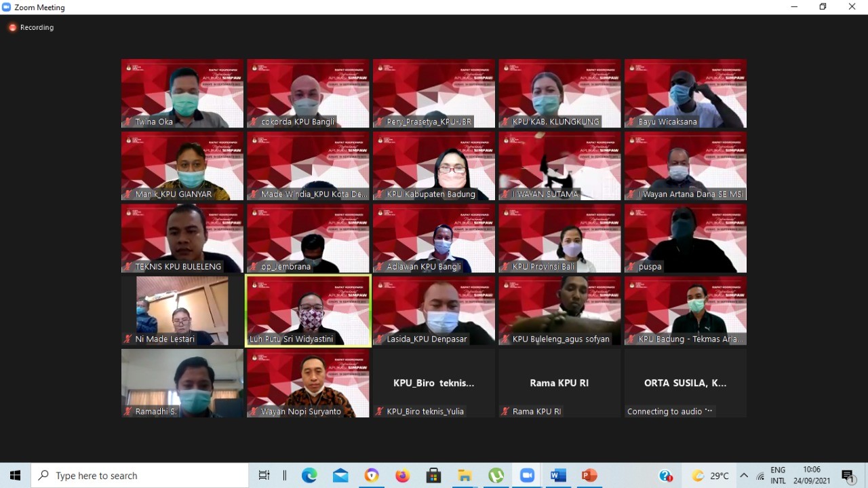The height and width of the screenshot is (488, 868).
Task: Open uTorrent from the taskbar
Action: coord(496,476)
